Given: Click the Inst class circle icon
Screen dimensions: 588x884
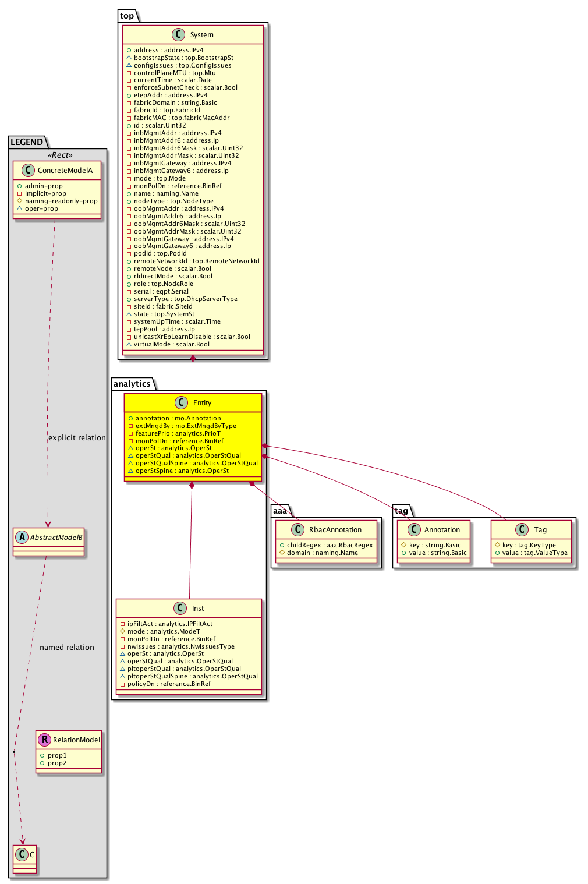Looking at the screenshot, I should 180,609.
